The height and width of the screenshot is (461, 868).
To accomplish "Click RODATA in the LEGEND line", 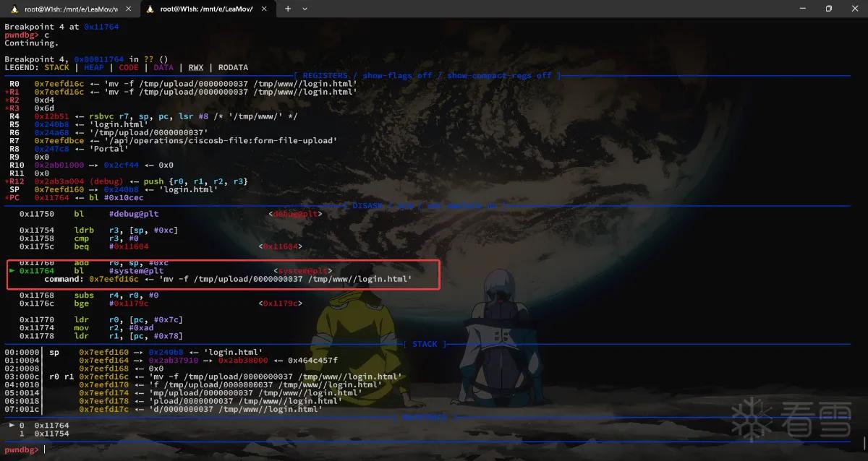I will [233, 67].
